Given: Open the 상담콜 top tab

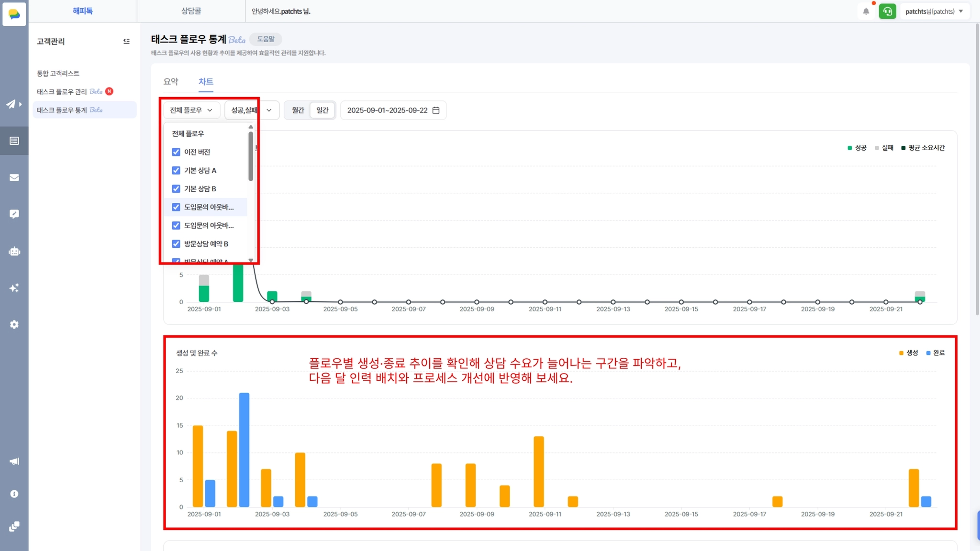Looking at the screenshot, I should click(x=191, y=11).
